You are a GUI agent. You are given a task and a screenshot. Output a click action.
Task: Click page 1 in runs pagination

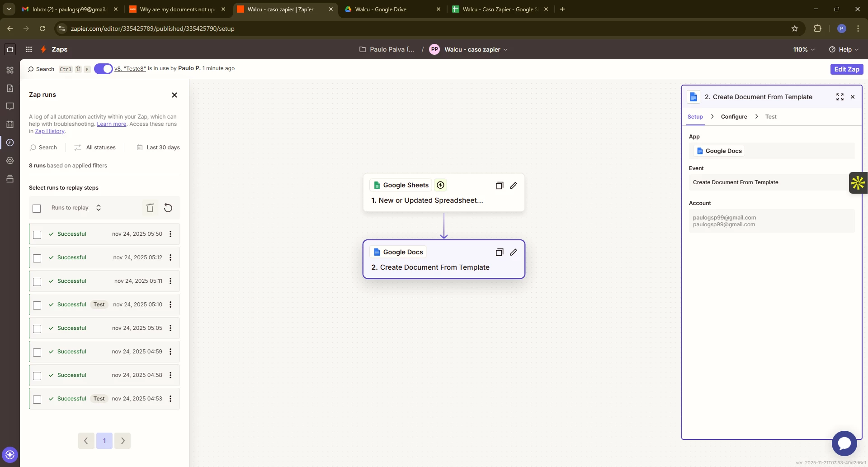[104, 441]
